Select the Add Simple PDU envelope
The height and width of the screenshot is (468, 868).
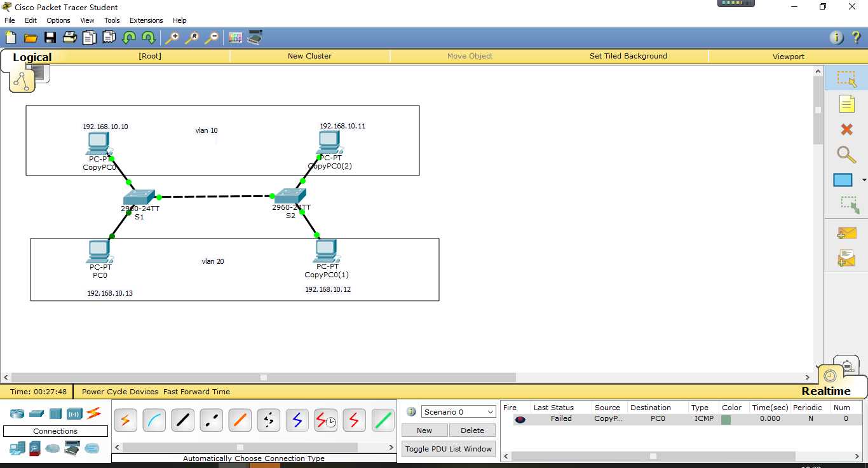(x=846, y=233)
